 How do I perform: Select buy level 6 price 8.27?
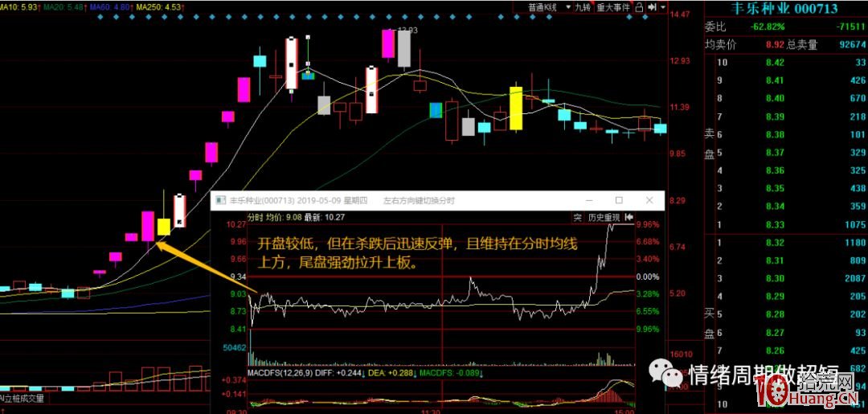pyautogui.click(x=776, y=332)
